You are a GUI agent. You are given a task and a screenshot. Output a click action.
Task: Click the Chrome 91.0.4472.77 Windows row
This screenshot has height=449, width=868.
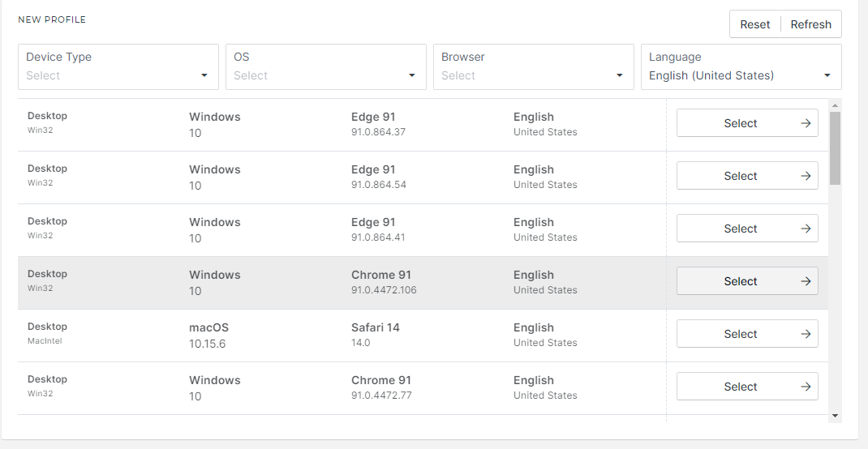coord(341,387)
